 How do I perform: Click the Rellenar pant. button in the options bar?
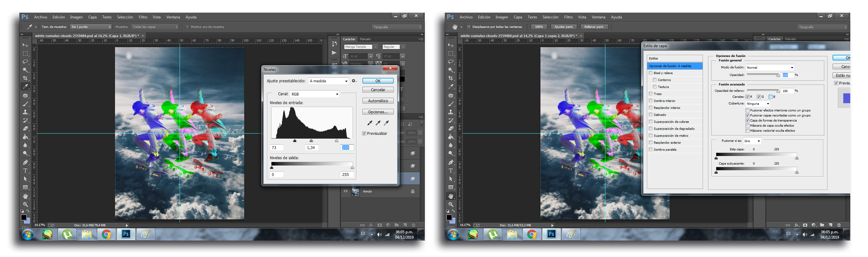pyautogui.click(x=594, y=27)
